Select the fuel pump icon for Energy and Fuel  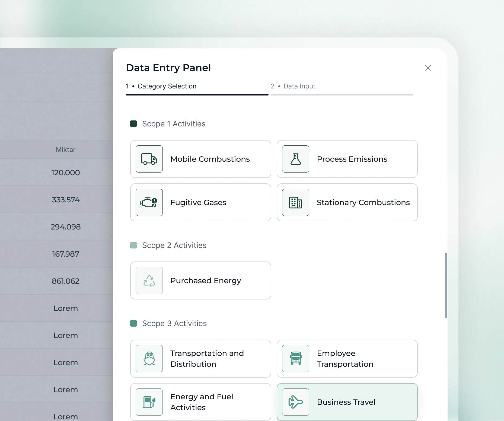pos(149,402)
